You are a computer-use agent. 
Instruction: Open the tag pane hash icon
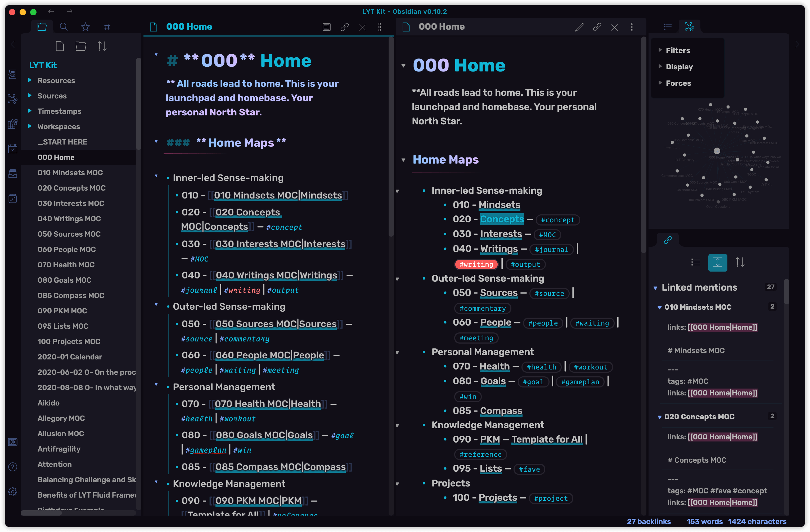pyautogui.click(x=107, y=26)
